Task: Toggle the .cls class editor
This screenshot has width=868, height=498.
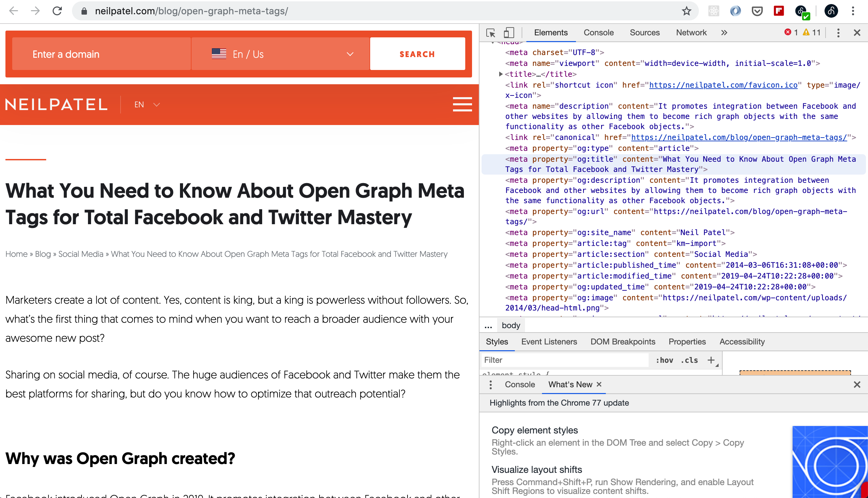Action: click(x=689, y=360)
